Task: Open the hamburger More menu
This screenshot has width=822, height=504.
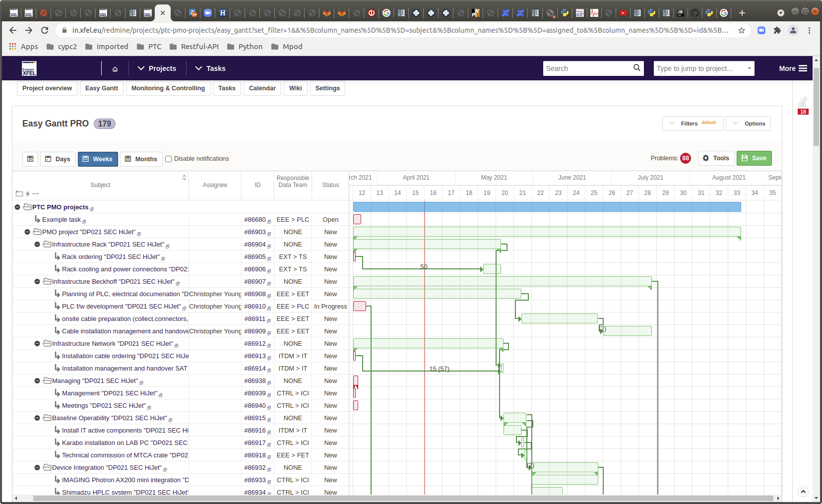Action: coord(793,68)
